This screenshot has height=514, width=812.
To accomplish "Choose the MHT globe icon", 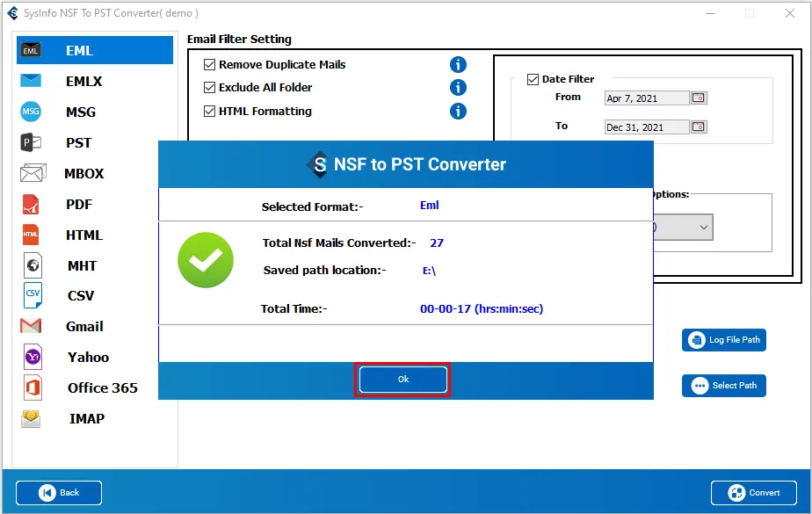I will (33, 265).
